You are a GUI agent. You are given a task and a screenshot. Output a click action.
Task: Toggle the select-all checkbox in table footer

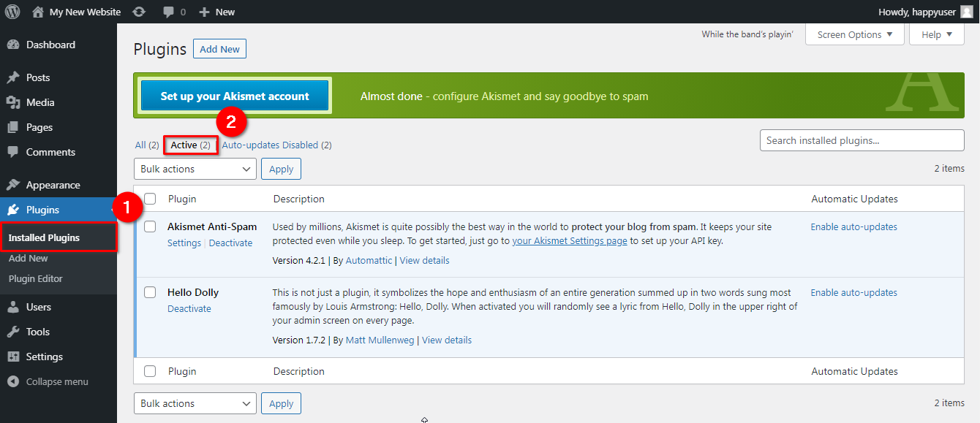150,371
